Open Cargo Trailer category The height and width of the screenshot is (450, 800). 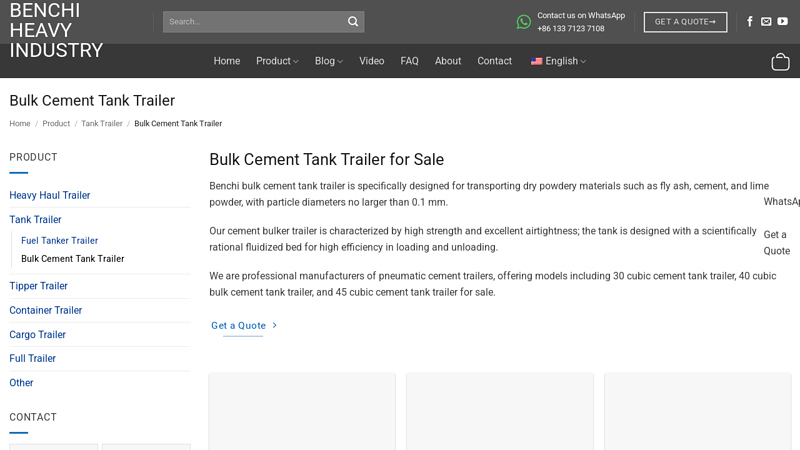point(37,335)
